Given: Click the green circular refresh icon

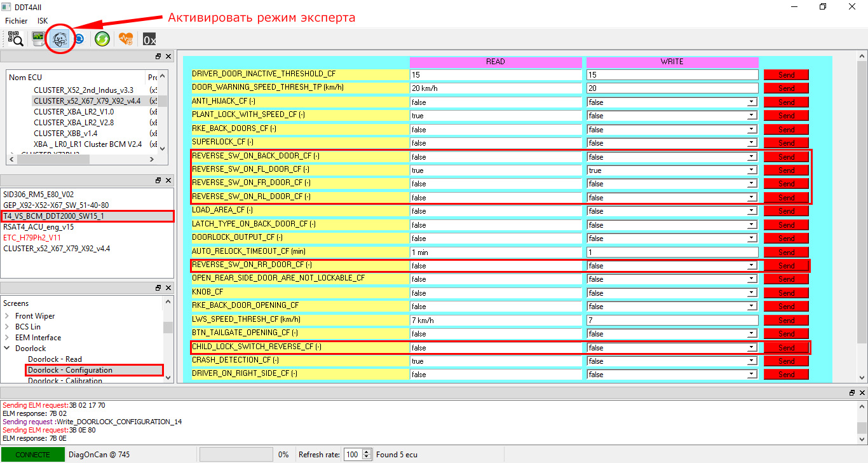Looking at the screenshot, I should [102, 39].
